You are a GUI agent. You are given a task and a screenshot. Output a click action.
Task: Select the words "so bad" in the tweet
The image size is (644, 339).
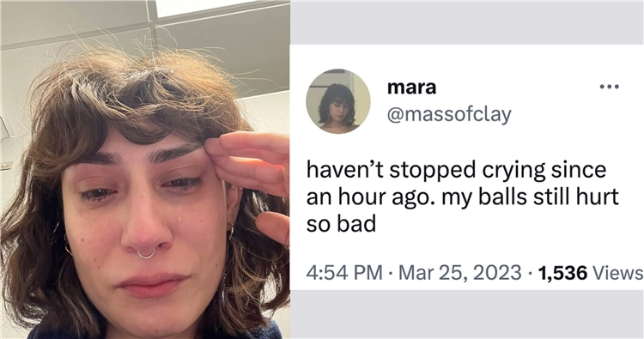click(x=341, y=225)
